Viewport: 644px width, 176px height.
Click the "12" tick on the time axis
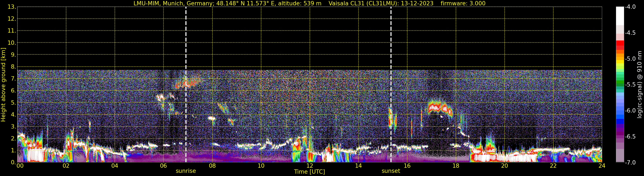[310, 166]
